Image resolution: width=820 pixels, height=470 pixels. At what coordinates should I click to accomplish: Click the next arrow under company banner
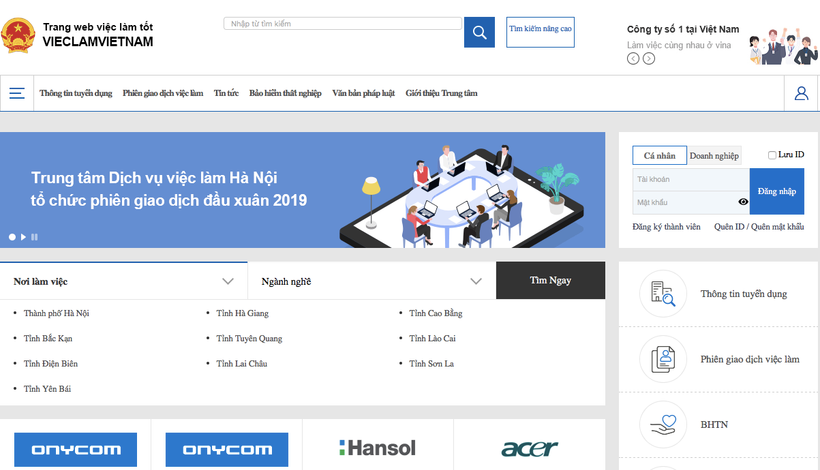(x=649, y=59)
